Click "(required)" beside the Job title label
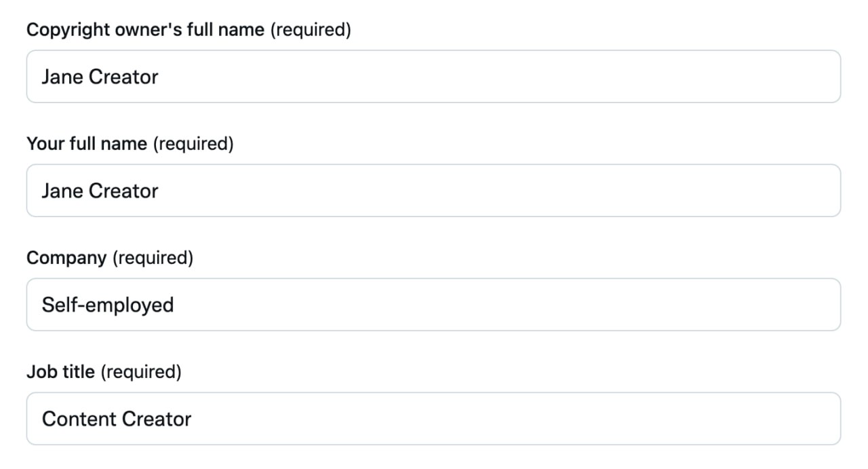 pos(141,372)
